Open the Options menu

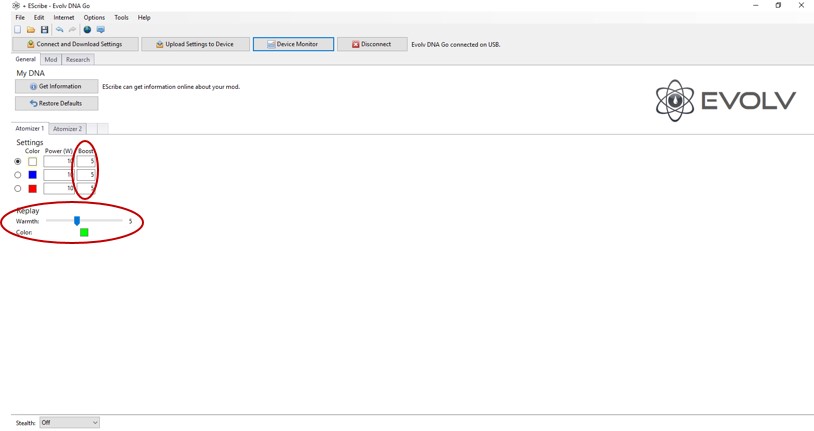(x=94, y=17)
